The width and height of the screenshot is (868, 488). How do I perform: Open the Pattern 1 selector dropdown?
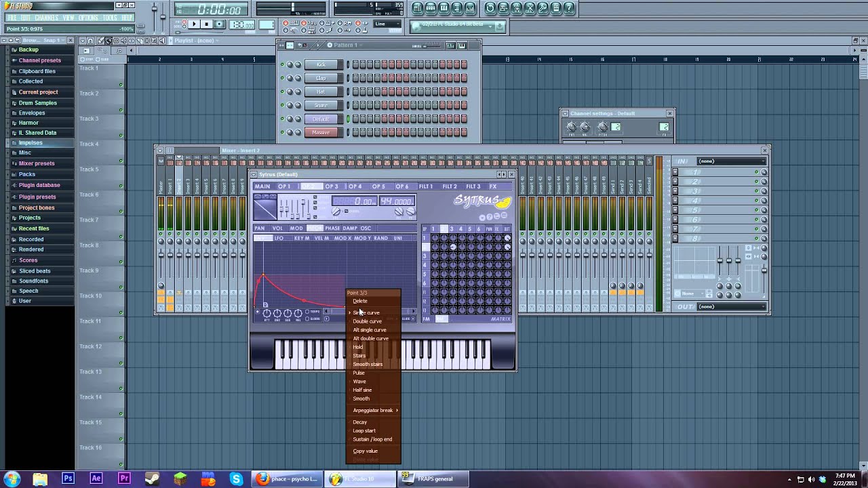coord(345,45)
